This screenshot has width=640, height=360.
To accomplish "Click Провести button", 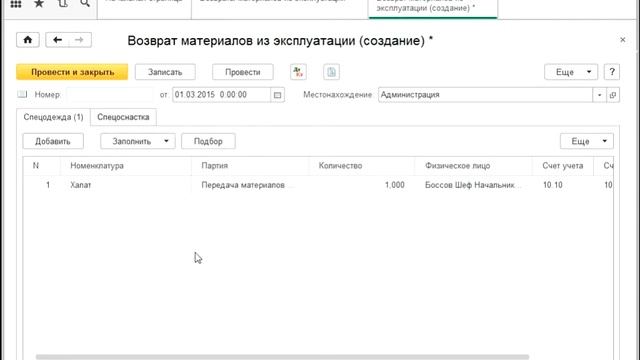I will click(243, 72).
